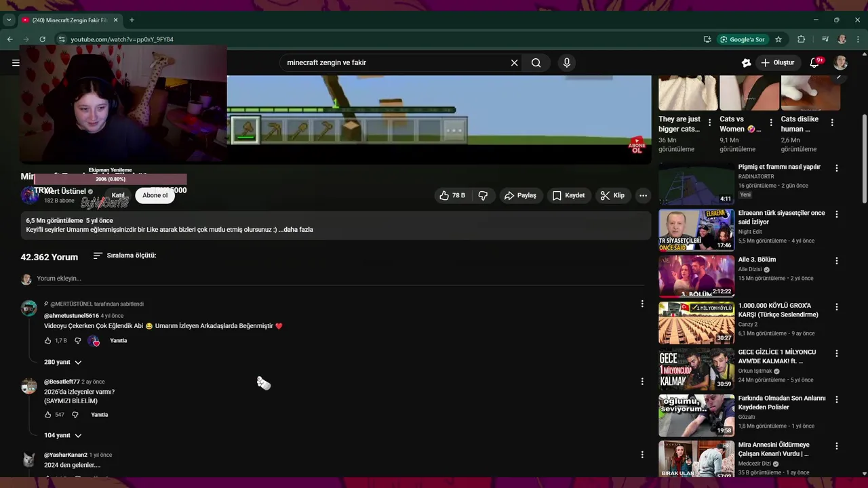The image size is (868, 488).
Task: Open options menu for Besatleft77 comment
Action: [642, 382]
